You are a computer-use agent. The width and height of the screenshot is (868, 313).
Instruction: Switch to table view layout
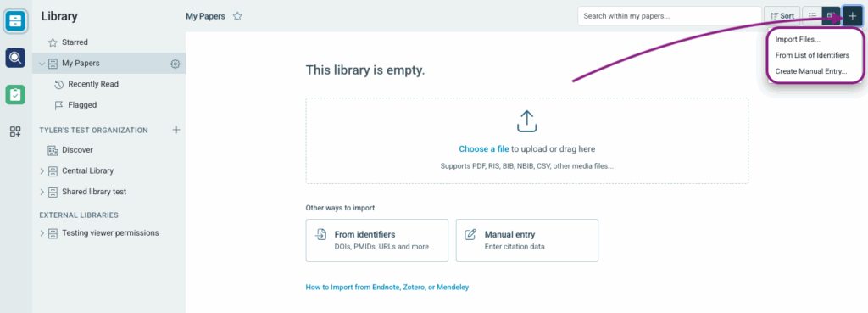(831, 16)
